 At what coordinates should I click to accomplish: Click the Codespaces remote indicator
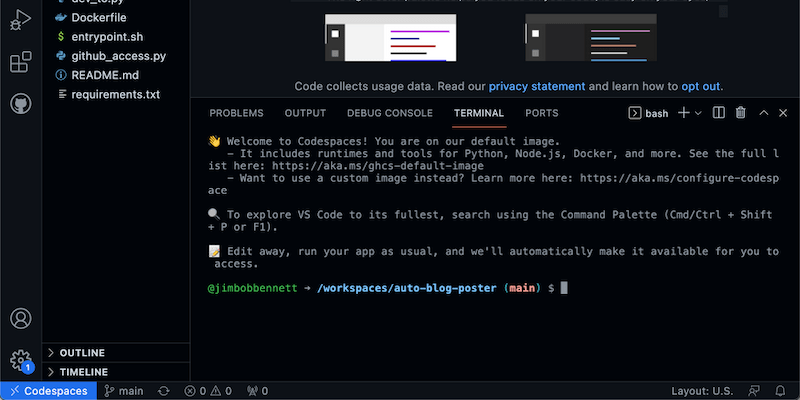(48, 391)
